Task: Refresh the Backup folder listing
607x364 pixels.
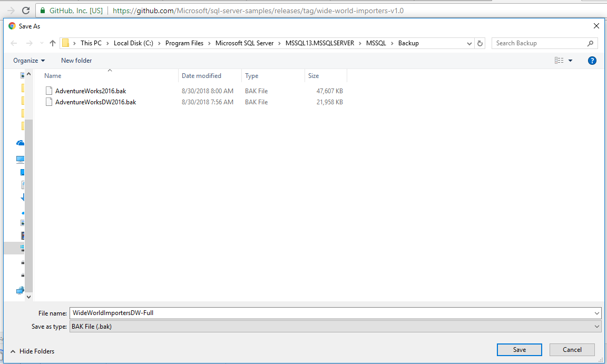Action: click(x=480, y=43)
